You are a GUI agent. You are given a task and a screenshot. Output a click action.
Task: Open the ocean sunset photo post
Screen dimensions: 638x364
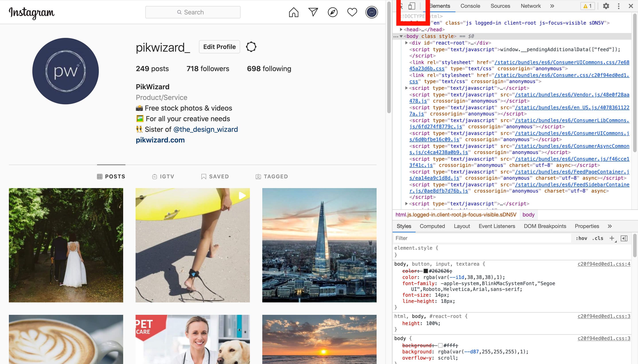coord(319,339)
